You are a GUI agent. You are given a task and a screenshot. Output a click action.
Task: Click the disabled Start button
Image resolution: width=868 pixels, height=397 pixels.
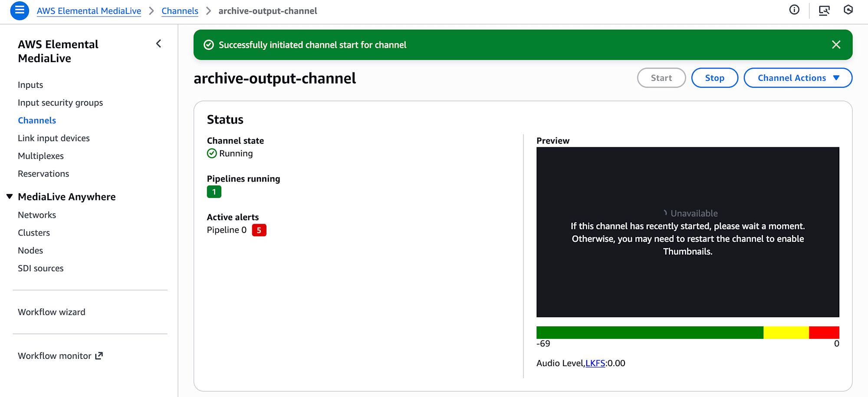661,78
